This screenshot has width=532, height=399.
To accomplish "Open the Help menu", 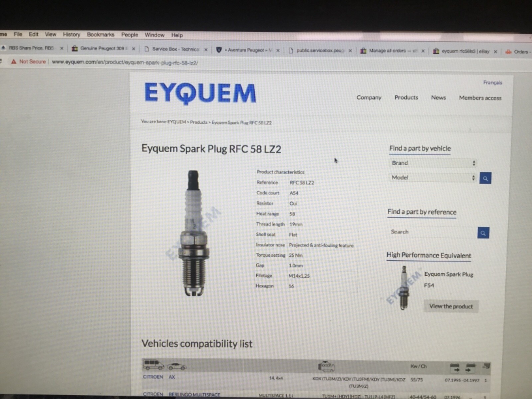I will pos(177,35).
